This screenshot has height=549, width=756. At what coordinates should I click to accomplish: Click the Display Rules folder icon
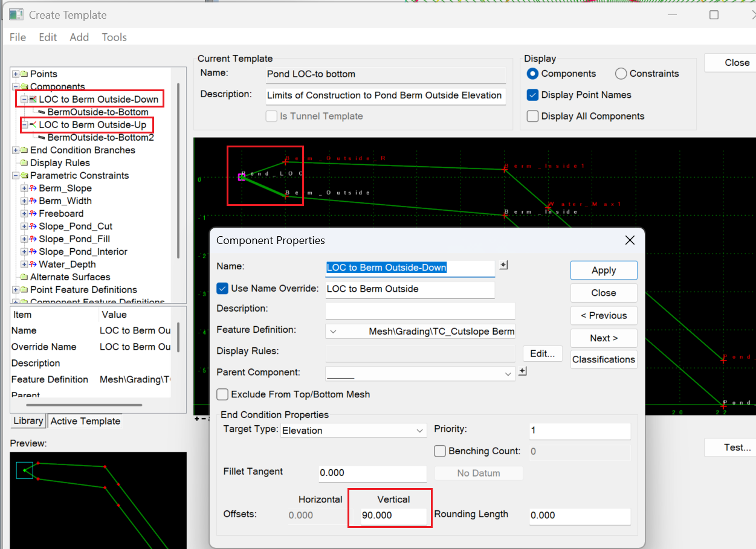pyautogui.click(x=24, y=163)
